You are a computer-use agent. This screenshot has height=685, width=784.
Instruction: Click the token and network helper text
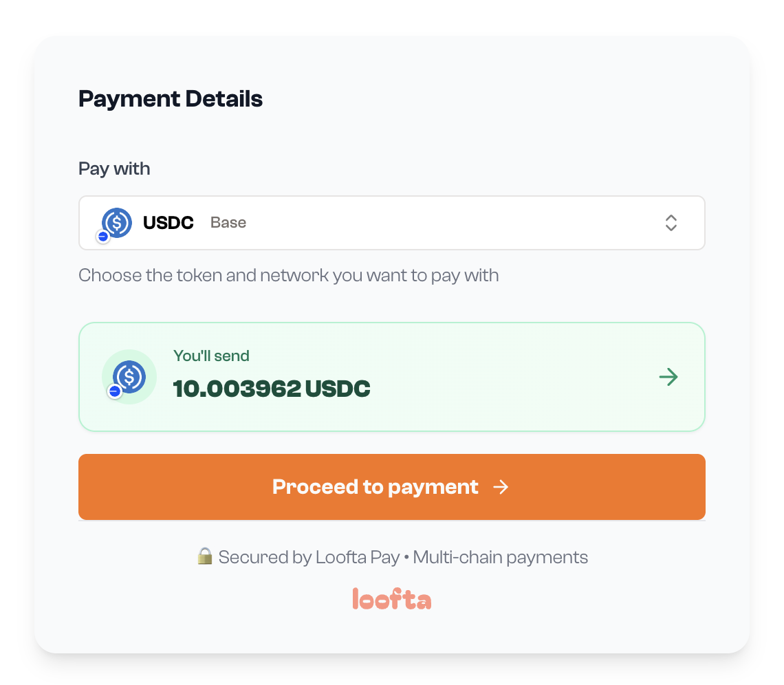pos(288,276)
